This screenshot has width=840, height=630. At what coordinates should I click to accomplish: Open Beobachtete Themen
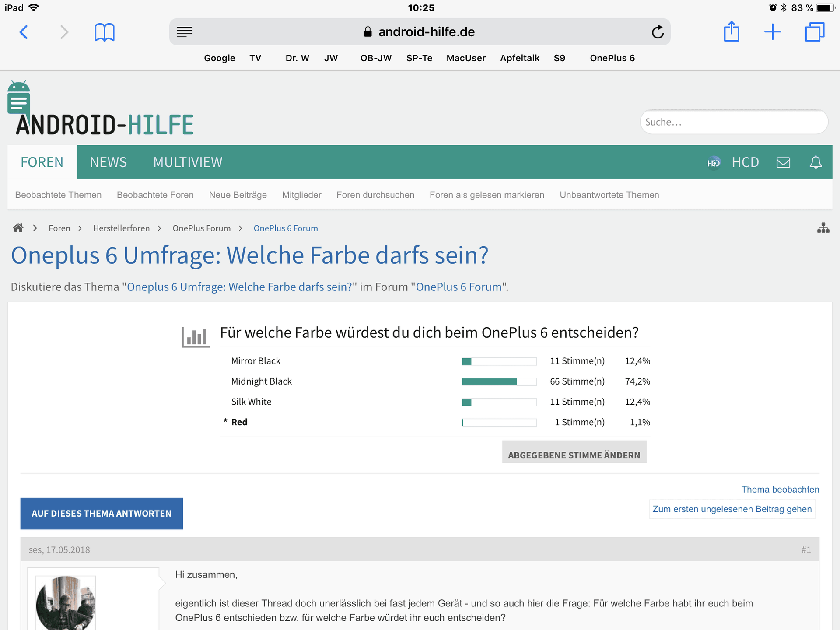pos(58,195)
